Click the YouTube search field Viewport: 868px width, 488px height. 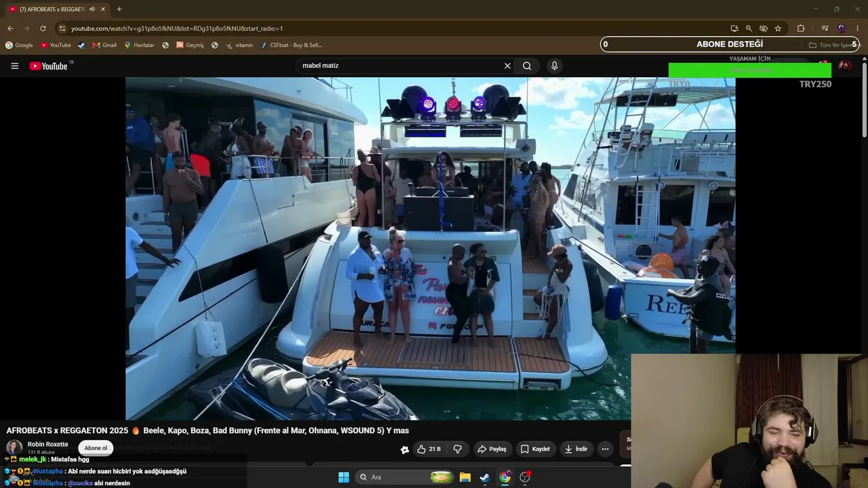tap(400, 66)
